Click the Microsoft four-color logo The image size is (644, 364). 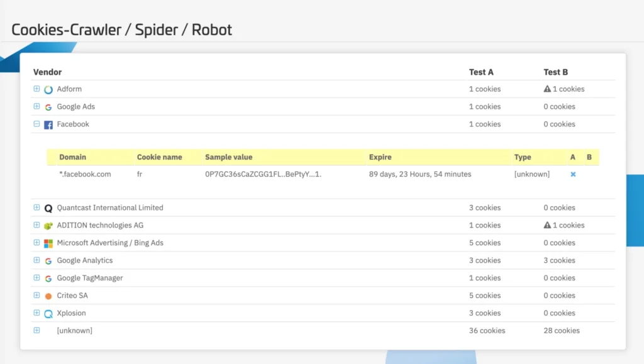48,243
